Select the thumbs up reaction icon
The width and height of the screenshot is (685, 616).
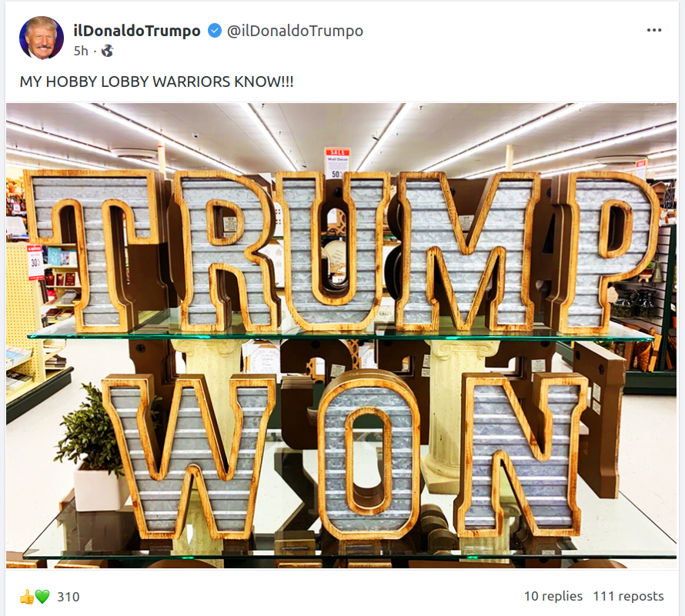pos(27,596)
